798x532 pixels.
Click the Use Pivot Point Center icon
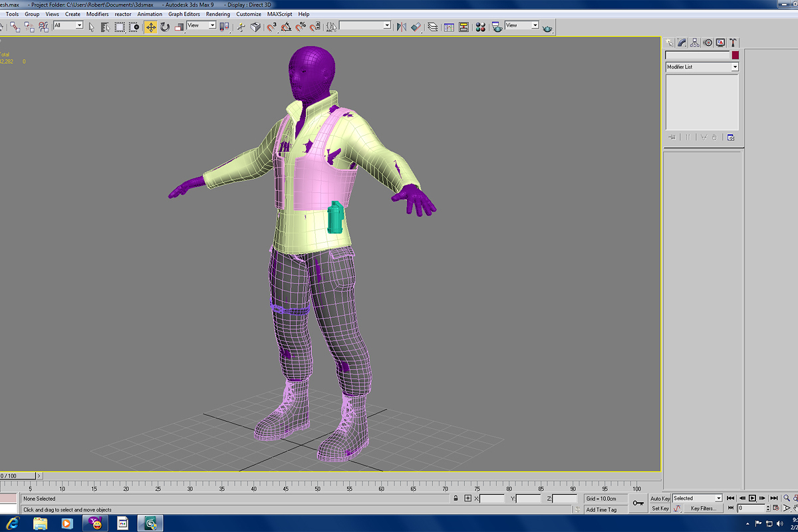coord(225,27)
